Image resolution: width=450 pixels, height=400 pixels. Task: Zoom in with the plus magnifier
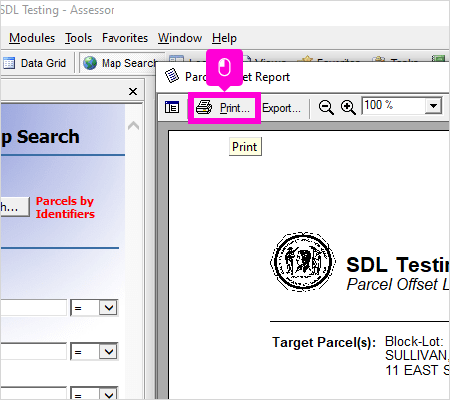tap(348, 107)
